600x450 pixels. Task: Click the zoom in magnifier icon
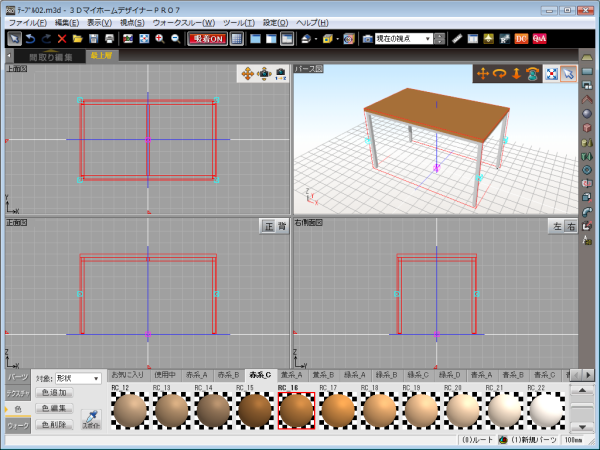(x=159, y=38)
